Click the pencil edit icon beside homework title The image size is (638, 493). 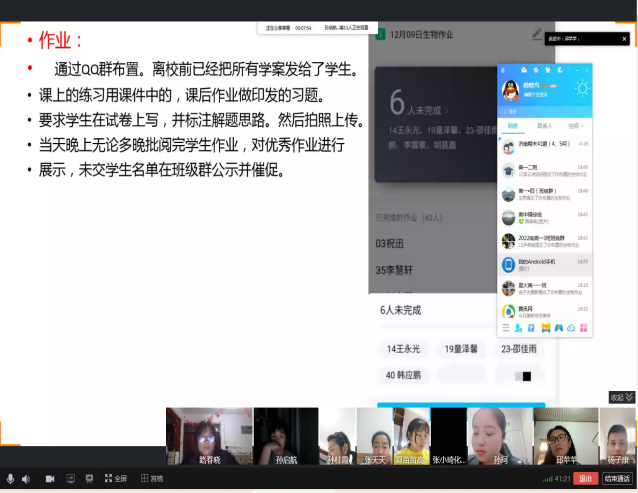536,34
